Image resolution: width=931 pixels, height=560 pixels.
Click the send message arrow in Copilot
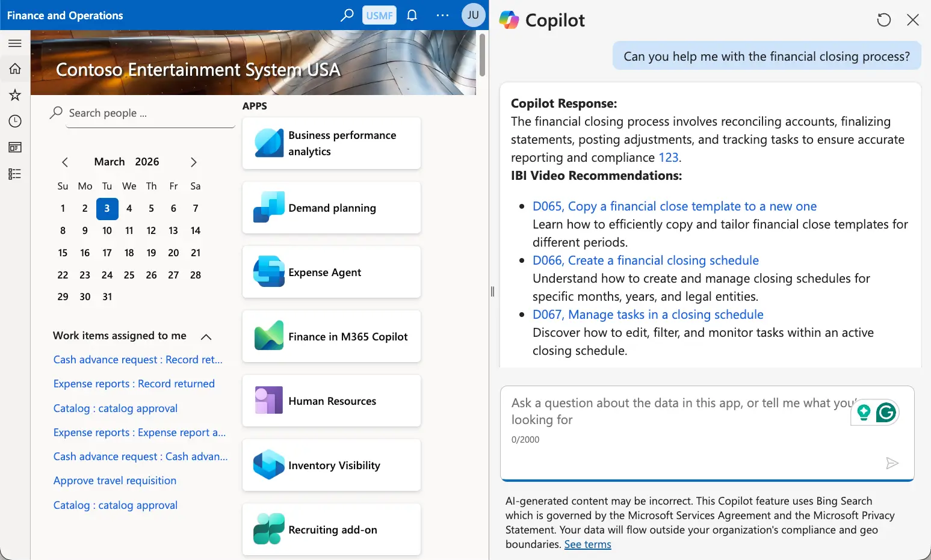(x=892, y=463)
